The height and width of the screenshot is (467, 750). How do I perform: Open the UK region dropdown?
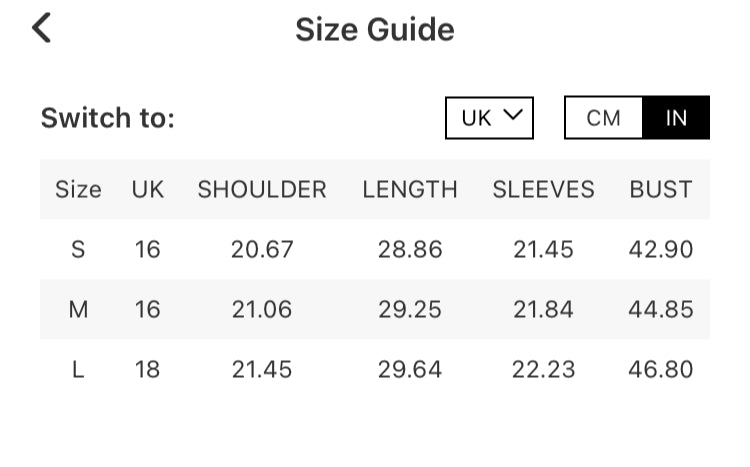489,118
